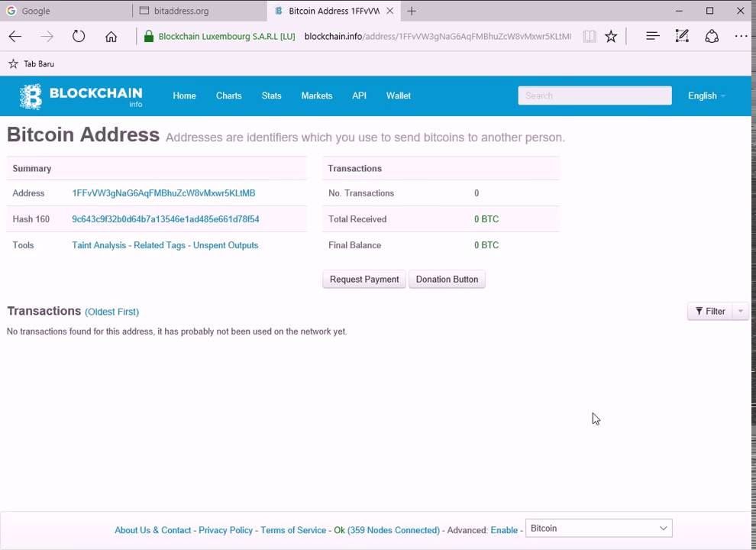Close the Bitcoin Address tab

click(390, 11)
